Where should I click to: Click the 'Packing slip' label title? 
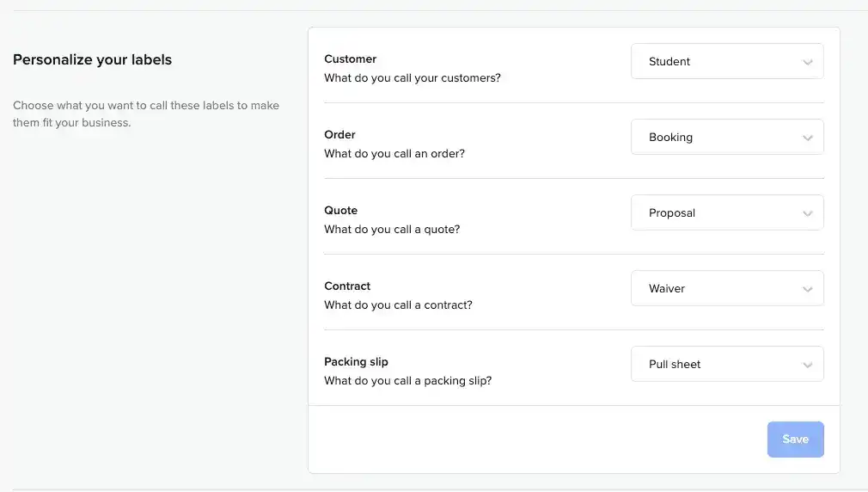click(356, 362)
